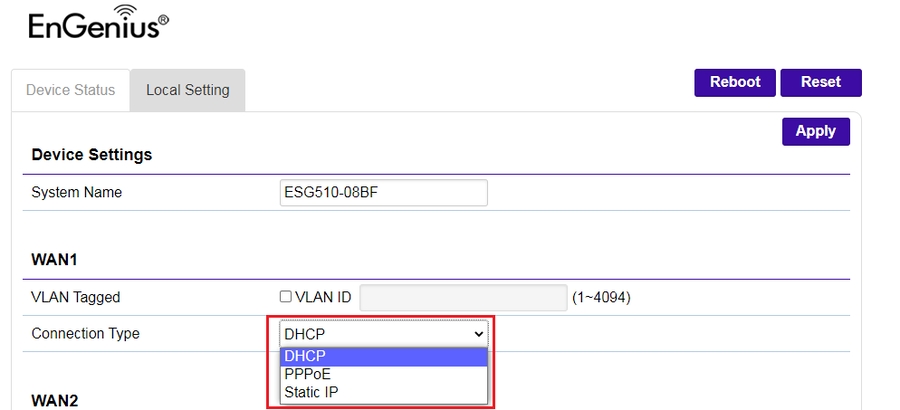Image resolution: width=900 pixels, height=410 pixels.
Task: Pick the Static IP option
Action: click(x=384, y=392)
